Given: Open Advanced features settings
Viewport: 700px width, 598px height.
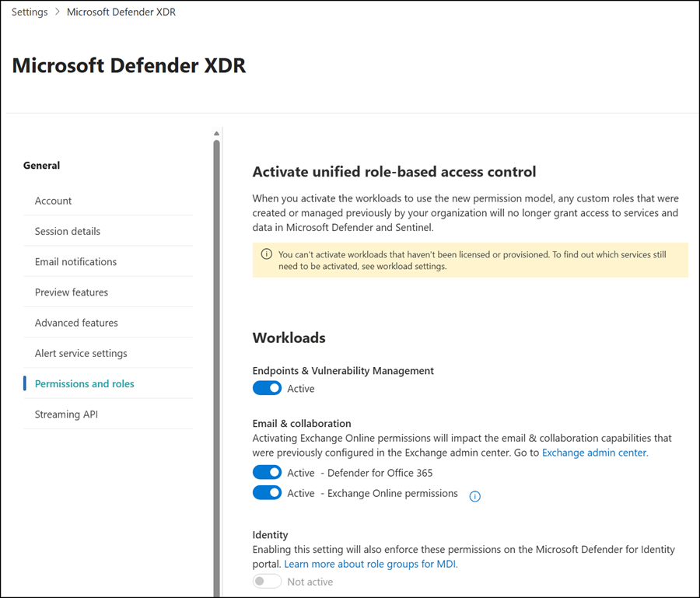Looking at the screenshot, I should pyautogui.click(x=108, y=323).
